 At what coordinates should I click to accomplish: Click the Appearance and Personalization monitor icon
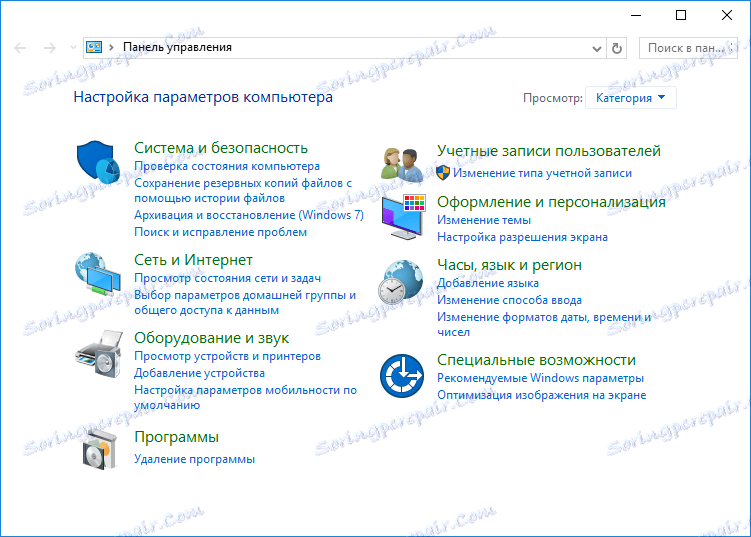click(x=403, y=217)
